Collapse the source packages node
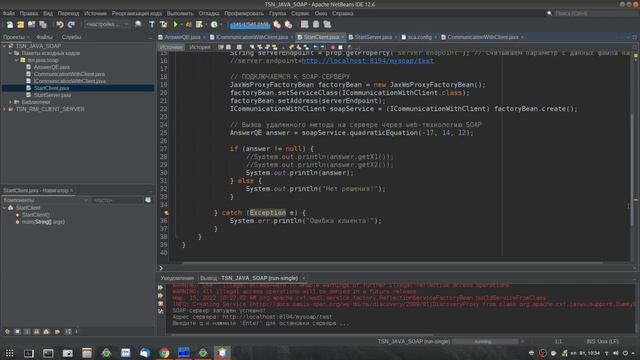640x360 pixels. pyautogui.click(x=11, y=53)
